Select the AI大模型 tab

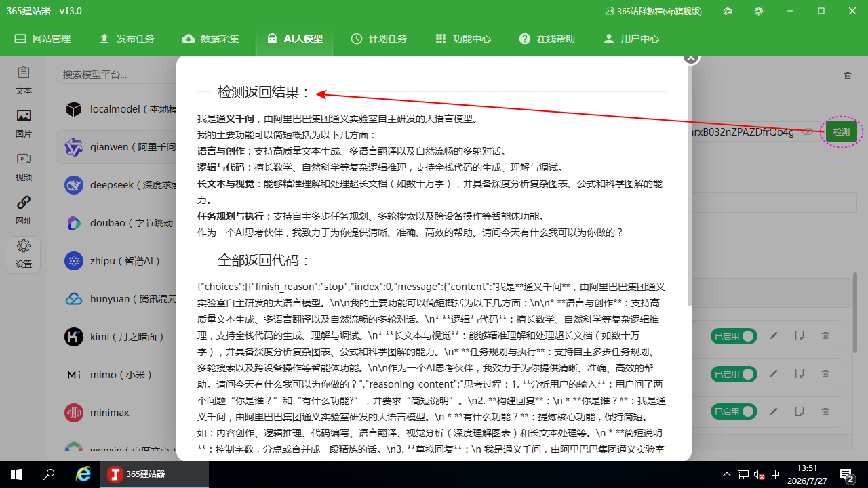tap(295, 39)
